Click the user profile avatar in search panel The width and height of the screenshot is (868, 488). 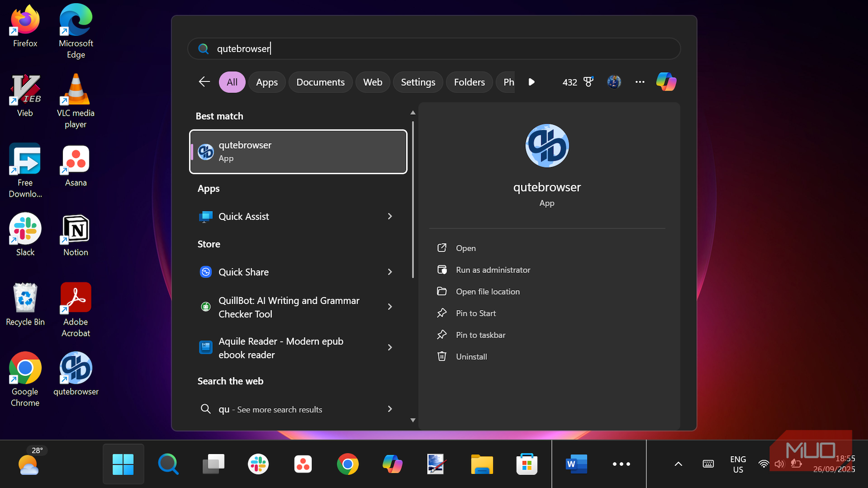coord(614,82)
